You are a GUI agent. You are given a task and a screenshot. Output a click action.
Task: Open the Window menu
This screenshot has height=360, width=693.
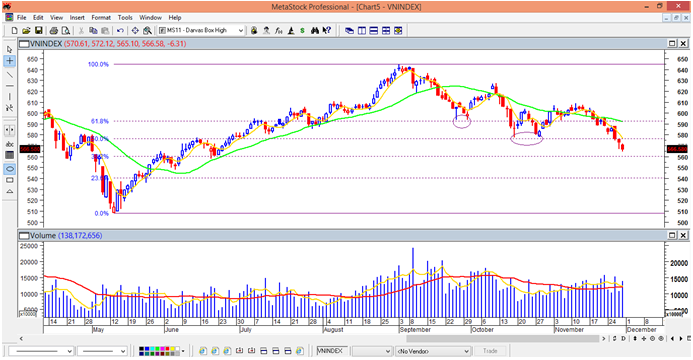[150, 18]
